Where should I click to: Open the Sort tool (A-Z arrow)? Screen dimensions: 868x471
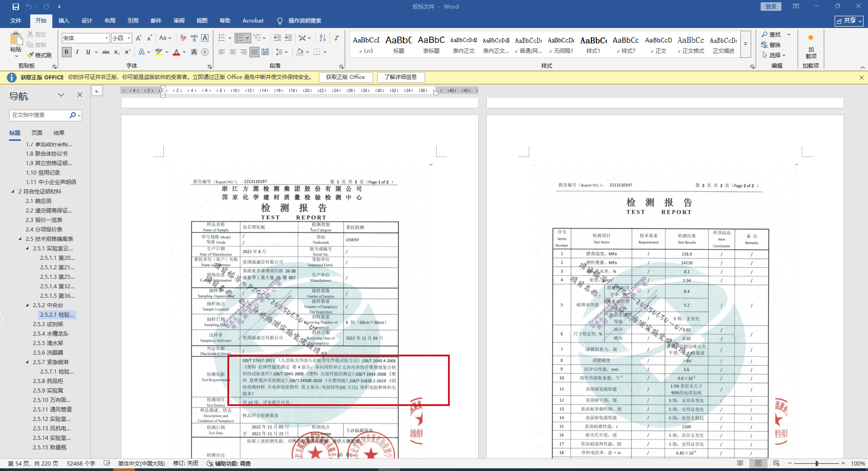(x=323, y=38)
